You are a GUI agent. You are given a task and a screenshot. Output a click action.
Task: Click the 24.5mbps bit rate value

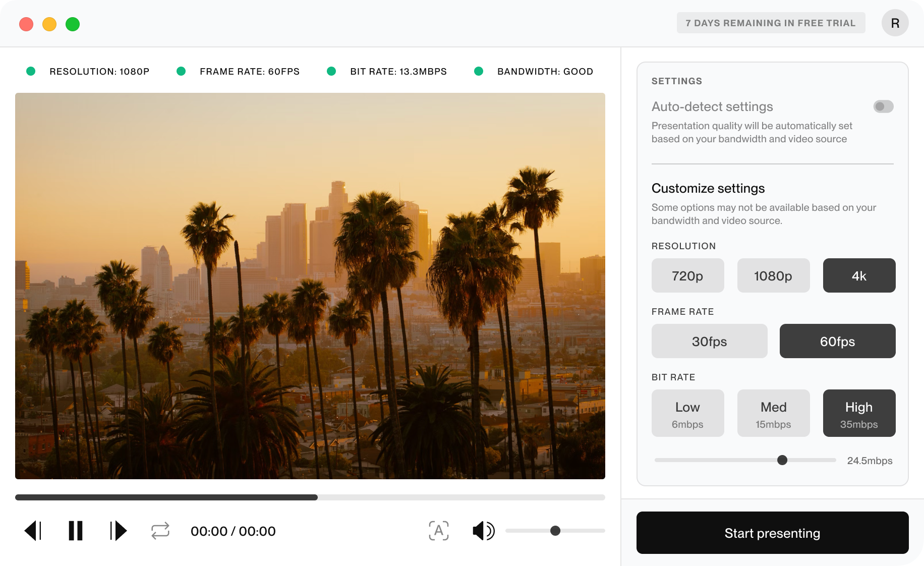(870, 461)
